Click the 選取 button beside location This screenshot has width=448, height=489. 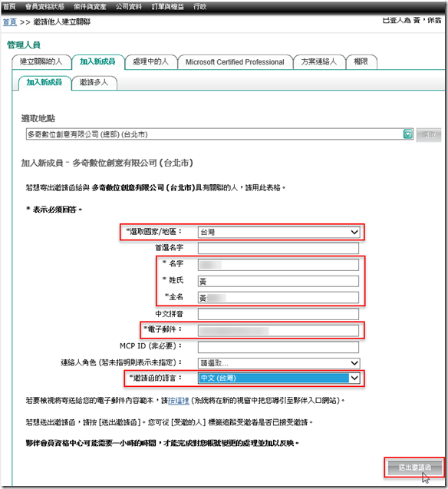tap(429, 135)
